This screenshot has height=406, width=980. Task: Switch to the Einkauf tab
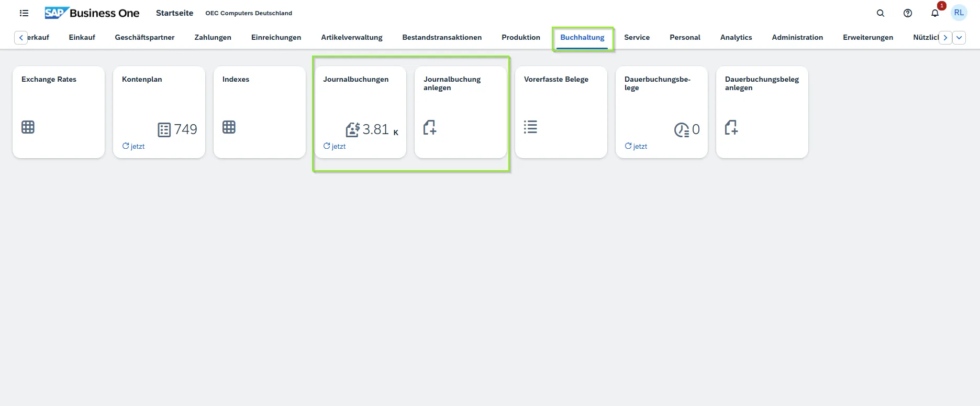82,38
